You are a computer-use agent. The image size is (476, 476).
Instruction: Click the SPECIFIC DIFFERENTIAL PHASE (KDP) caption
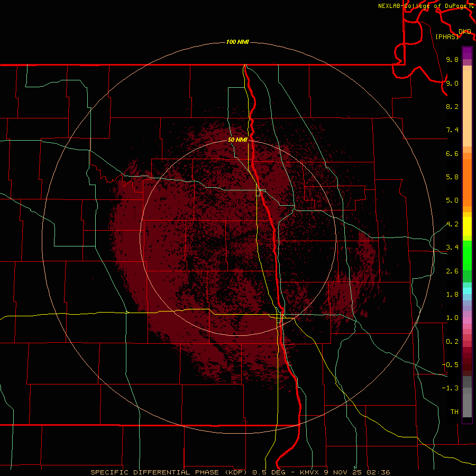click(169, 472)
